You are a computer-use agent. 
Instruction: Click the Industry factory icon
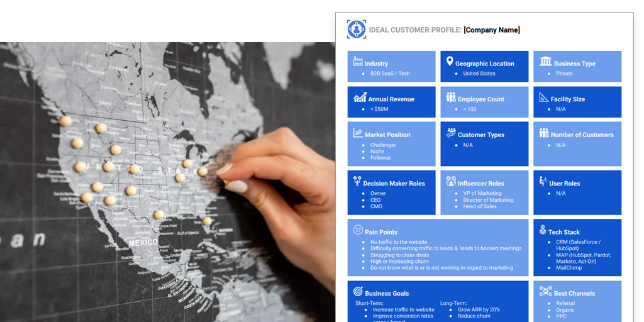click(358, 62)
